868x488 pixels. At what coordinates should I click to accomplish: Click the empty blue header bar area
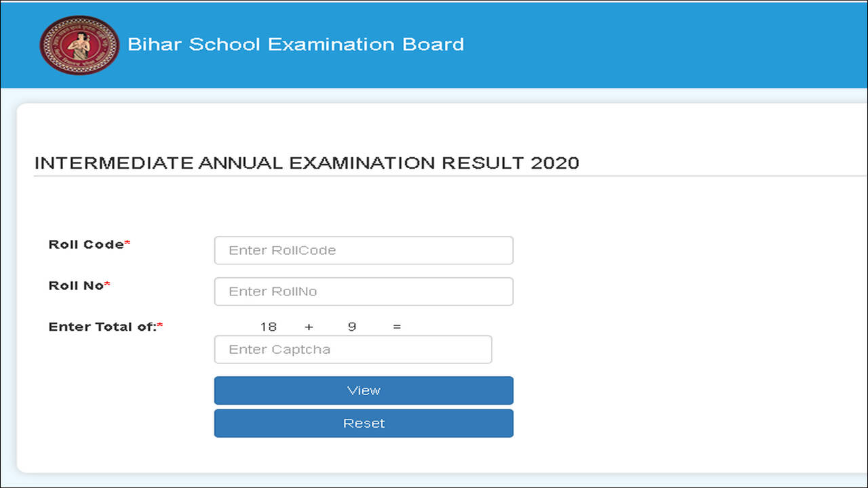coord(665,45)
